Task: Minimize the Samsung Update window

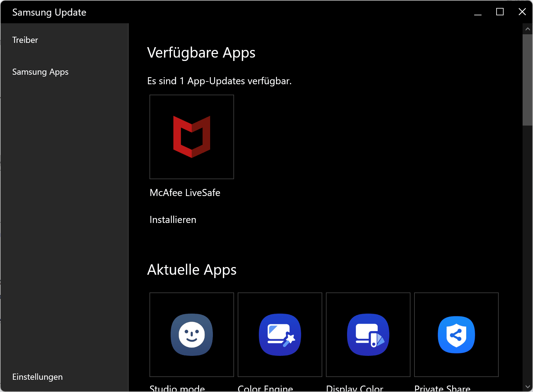Action: coord(478,12)
